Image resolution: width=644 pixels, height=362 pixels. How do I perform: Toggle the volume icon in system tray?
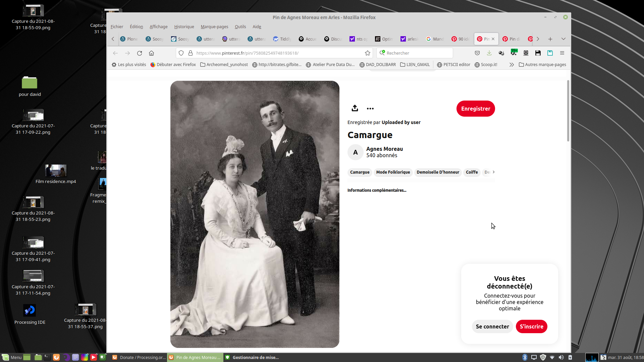click(x=561, y=357)
